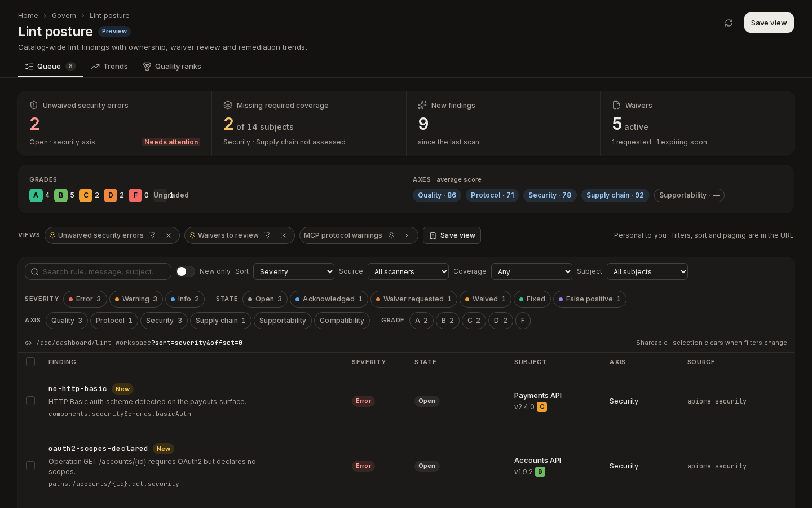Screen dimensions: 812x508
Task: Switch to the Trends tab
Action: pyautogui.click(x=109, y=67)
